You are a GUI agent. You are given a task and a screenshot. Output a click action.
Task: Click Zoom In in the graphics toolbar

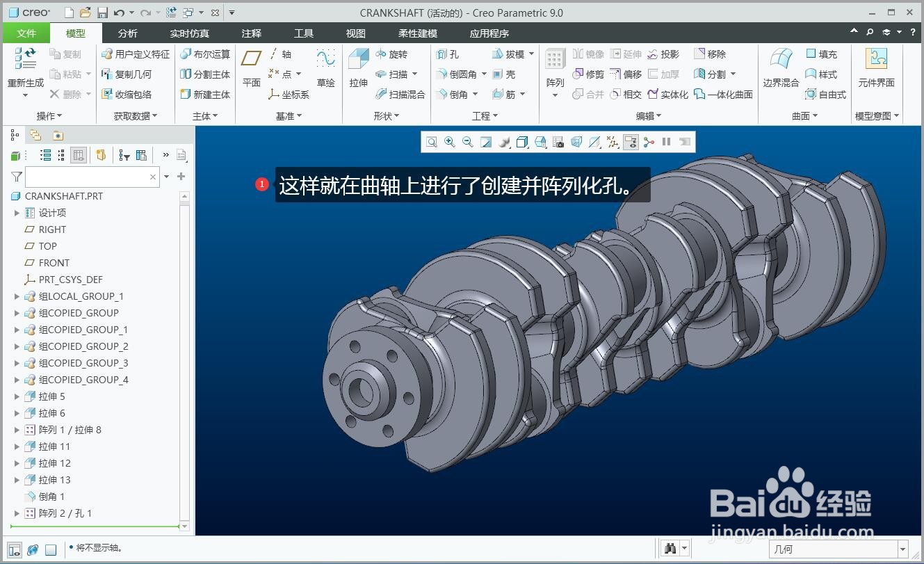450,142
